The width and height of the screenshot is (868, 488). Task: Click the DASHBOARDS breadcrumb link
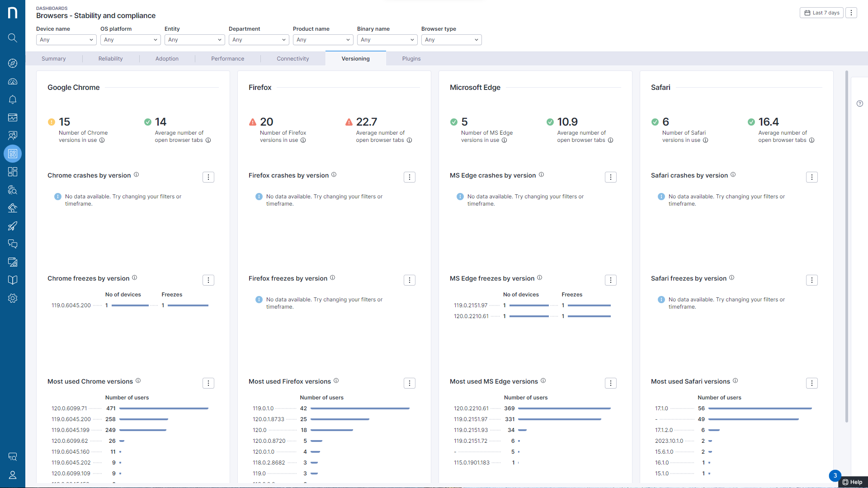click(x=52, y=8)
